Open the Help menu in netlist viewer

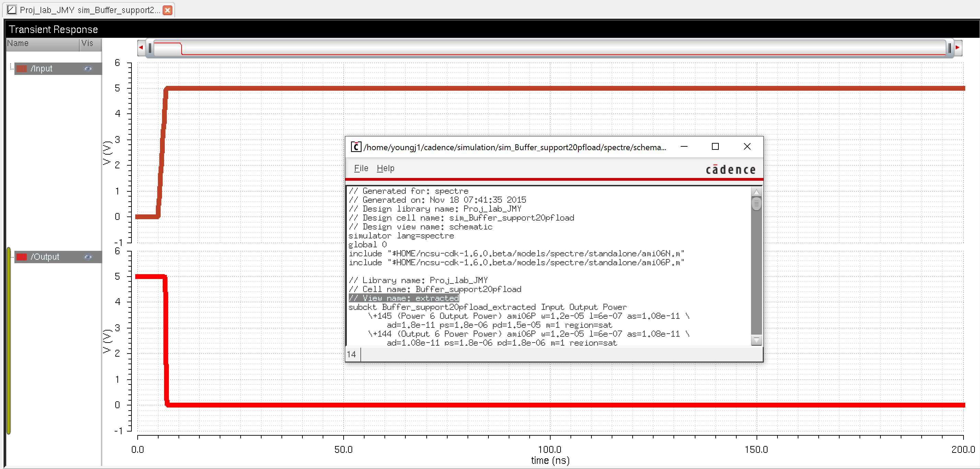tap(385, 168)
